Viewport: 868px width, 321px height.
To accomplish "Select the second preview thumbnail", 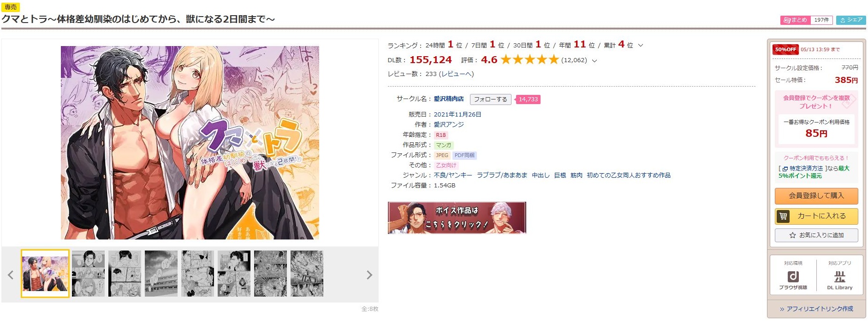I will (x=88, y=274).
